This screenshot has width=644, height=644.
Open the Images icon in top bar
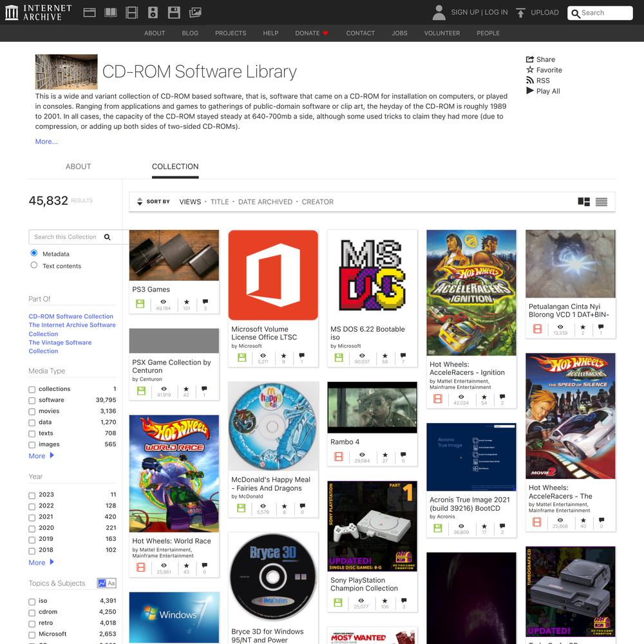pos(195,12)
